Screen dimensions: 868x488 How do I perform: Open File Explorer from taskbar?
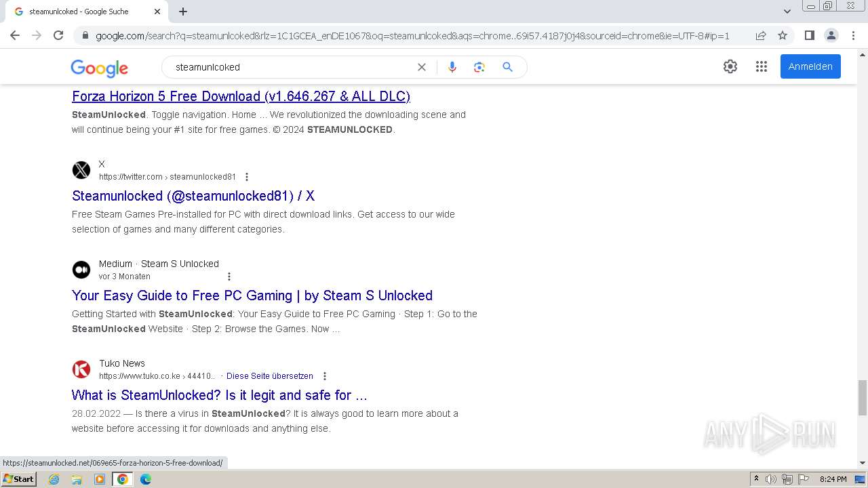point(77,479)
